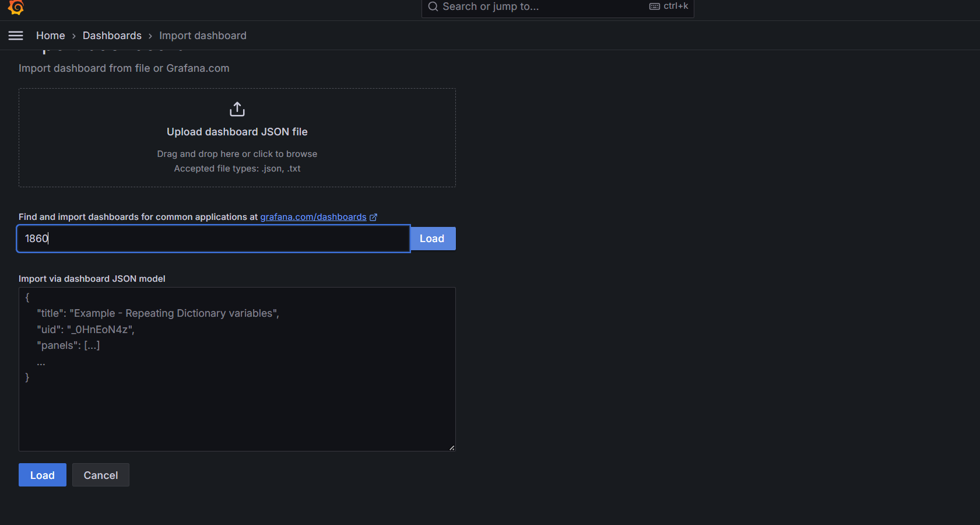Screen dimensions: 980x525
Task: Click the external link icon after grafana.com/dashboards
Action: [373, 217]
